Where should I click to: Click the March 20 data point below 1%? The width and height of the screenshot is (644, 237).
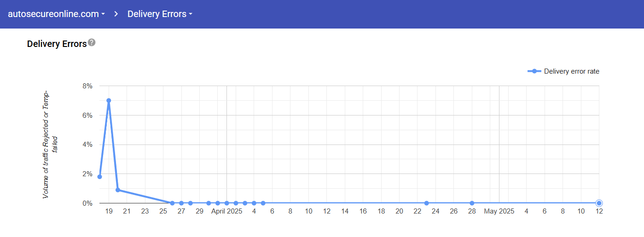tap(118, 190)
